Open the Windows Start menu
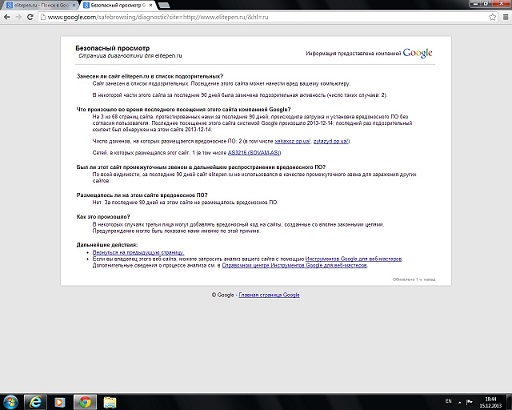Viewport: 512px width, 410px height. [11, 402]
